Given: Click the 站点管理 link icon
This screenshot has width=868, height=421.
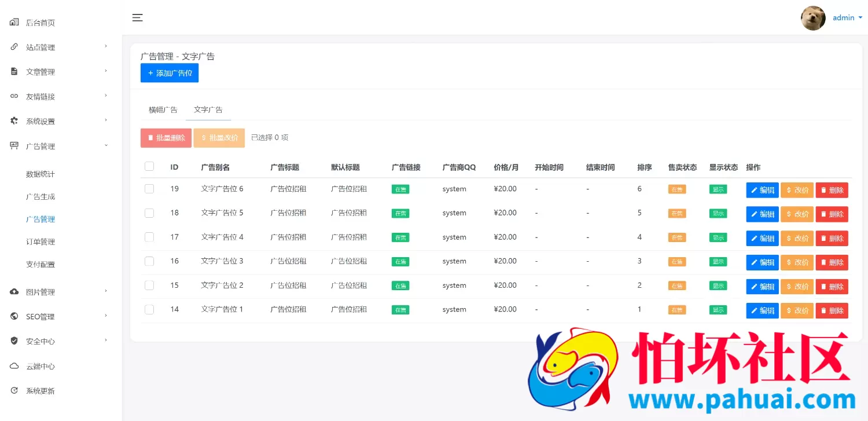Looking at the screenshot, I should point(14,47).
